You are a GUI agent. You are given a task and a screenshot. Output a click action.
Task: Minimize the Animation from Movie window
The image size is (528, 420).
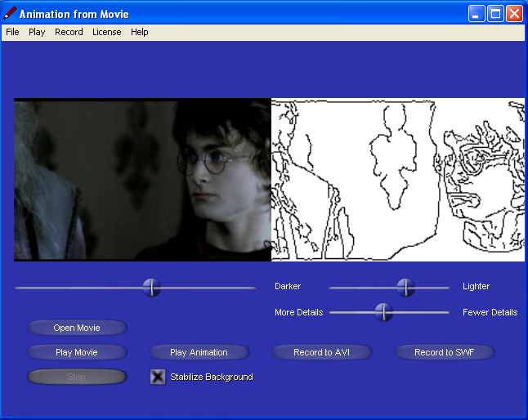pos(477,14)
